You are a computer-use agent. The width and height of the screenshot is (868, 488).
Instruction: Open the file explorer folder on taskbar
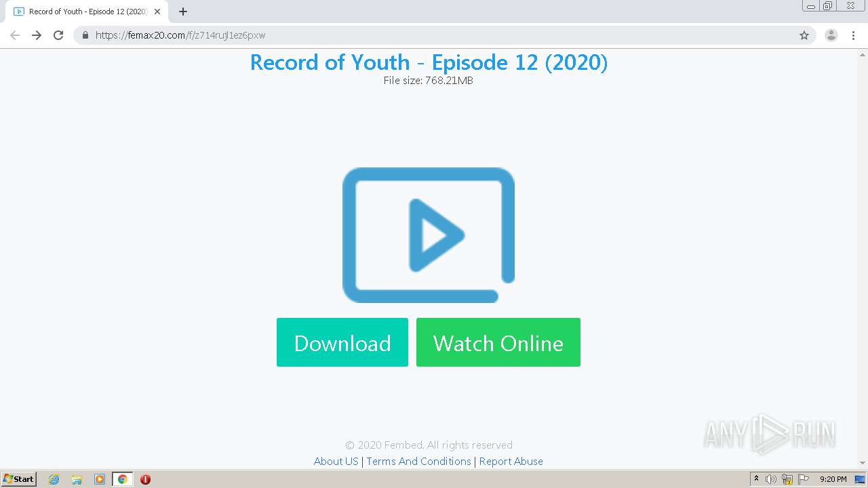[77, 479]
